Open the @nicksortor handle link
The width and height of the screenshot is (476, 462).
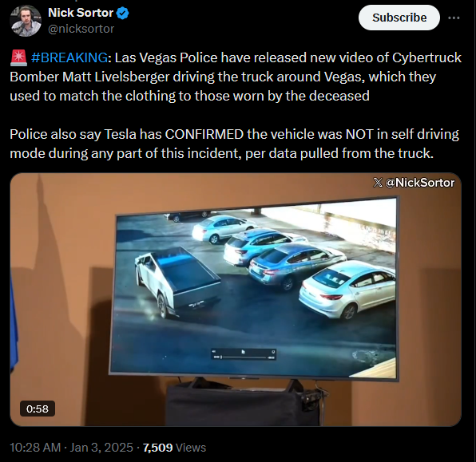pos(81,29)
